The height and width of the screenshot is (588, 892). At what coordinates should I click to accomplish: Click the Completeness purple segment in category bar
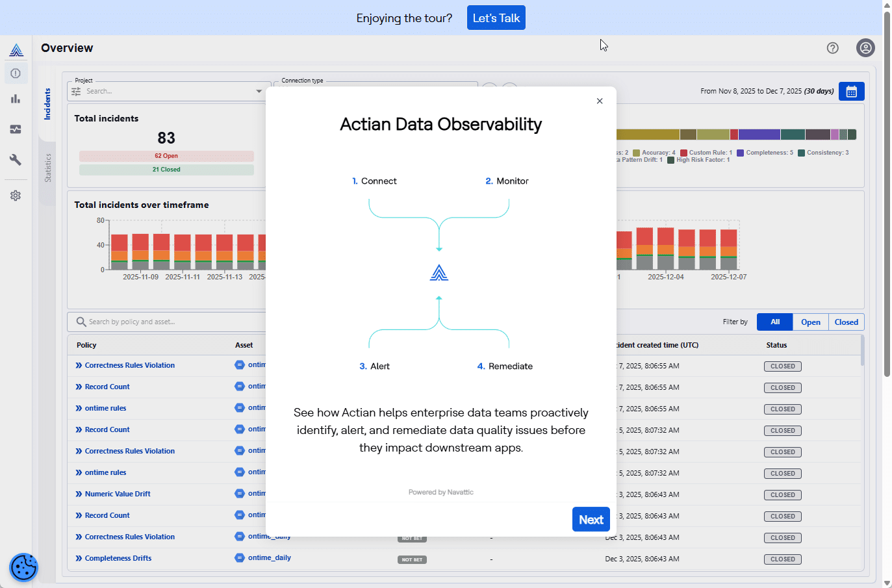pos(759,134)
